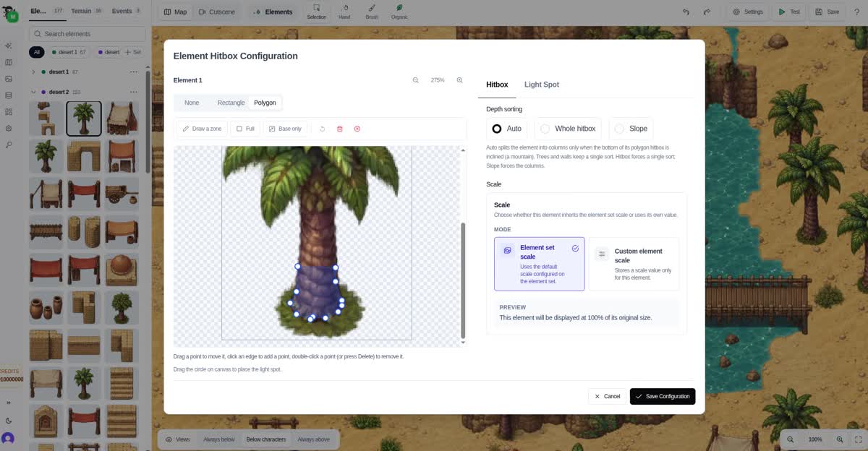Open Settings in top bar

pyautogui.click(x=747, y=12)
